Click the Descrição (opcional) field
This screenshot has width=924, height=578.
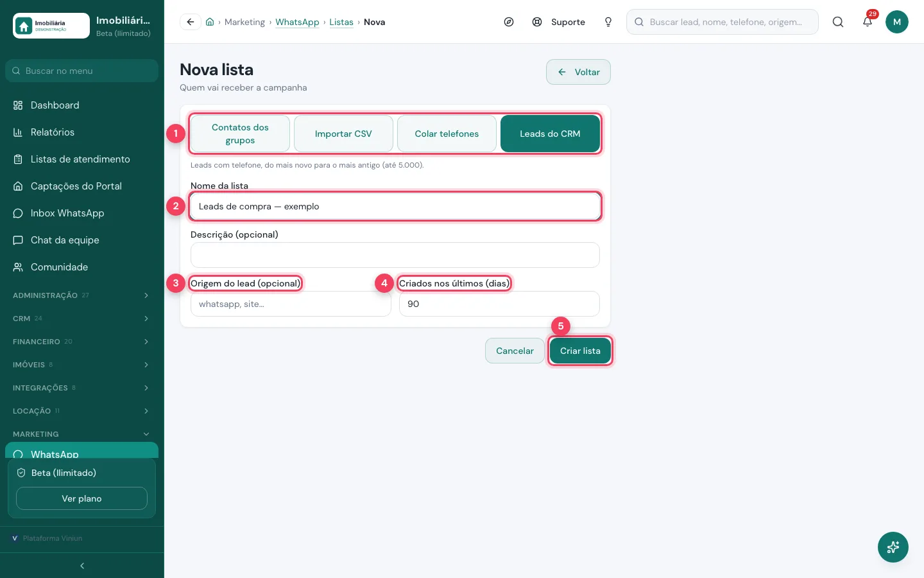click(x=395, y=255)
